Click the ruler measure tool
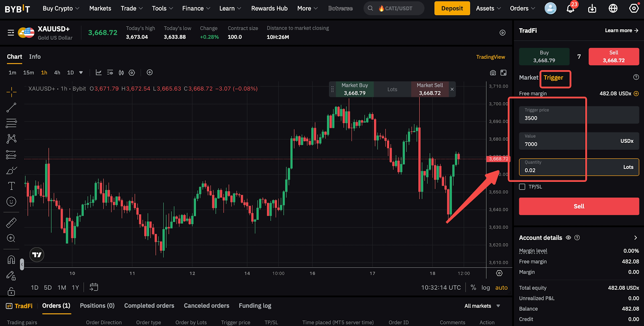 pyautogui.click(x=11, y=223)
